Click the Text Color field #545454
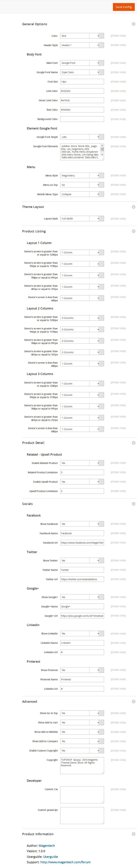This screenshot has width=137, height=868. click(x=82, y=110)
